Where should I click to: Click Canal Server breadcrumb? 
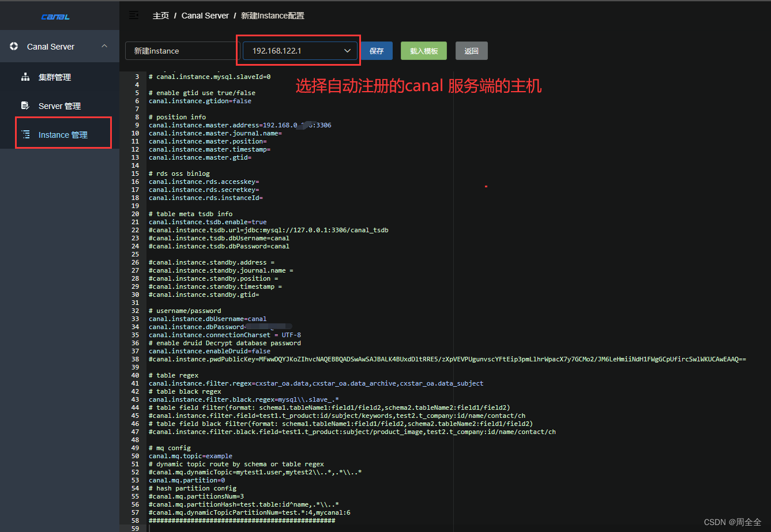click(205, 16)
